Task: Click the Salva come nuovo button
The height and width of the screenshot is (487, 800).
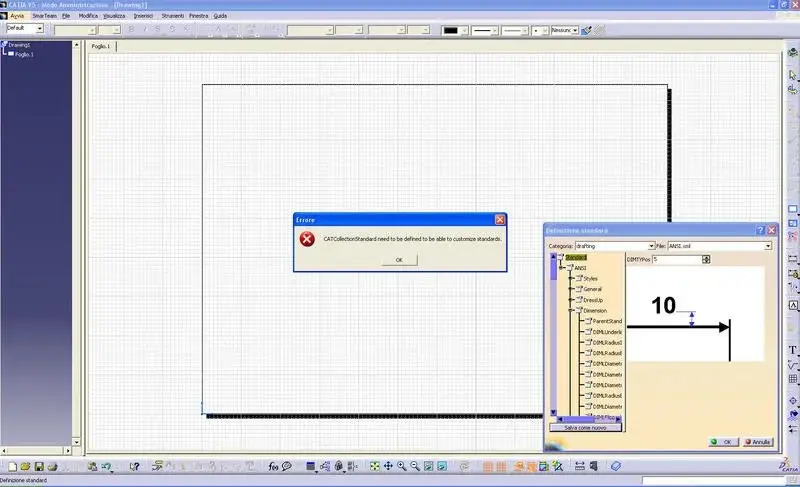Action: 585,428
